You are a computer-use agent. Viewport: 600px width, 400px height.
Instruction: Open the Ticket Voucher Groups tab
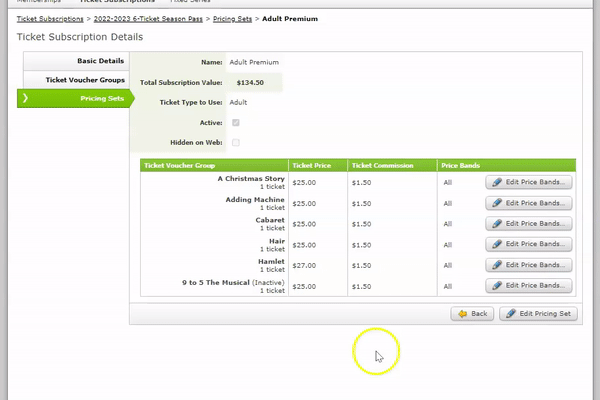click(x=77, y=80)
